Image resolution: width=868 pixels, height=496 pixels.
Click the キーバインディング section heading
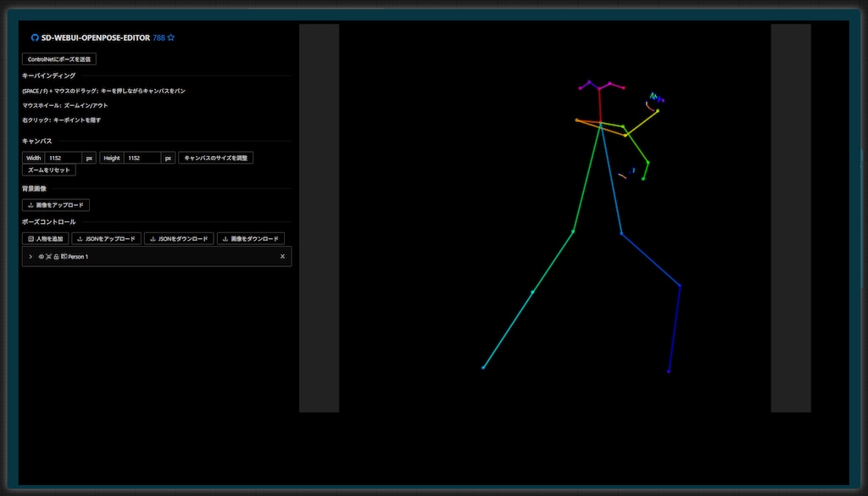48,75
